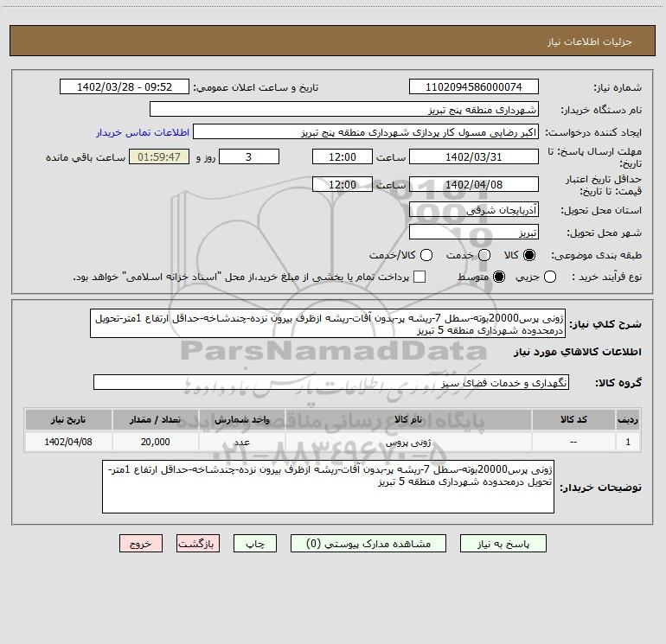Click the شرح کلی نیاز description box

click(328, 324)
